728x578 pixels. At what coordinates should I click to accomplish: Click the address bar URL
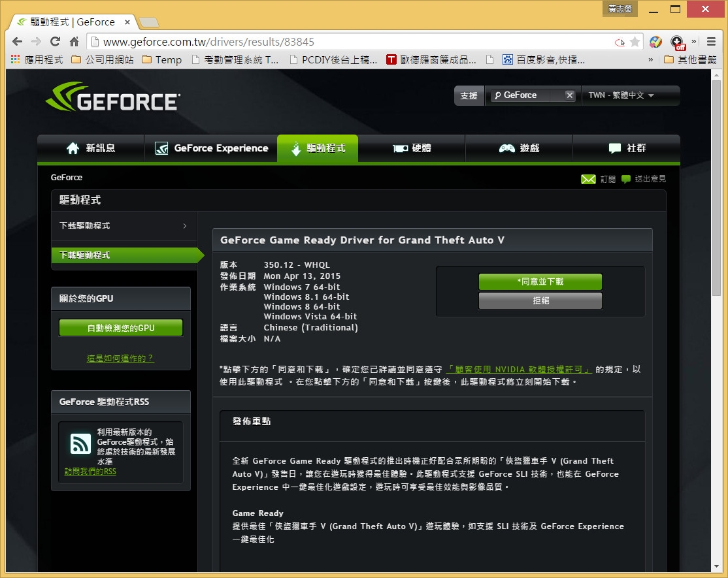[x=208, y=42]
